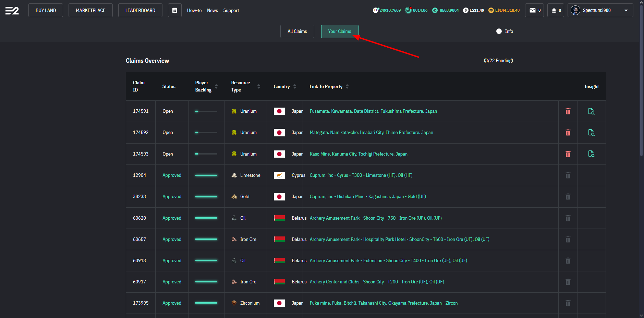
Task: Open insight report for claim 174593
Action: point(591,154)
